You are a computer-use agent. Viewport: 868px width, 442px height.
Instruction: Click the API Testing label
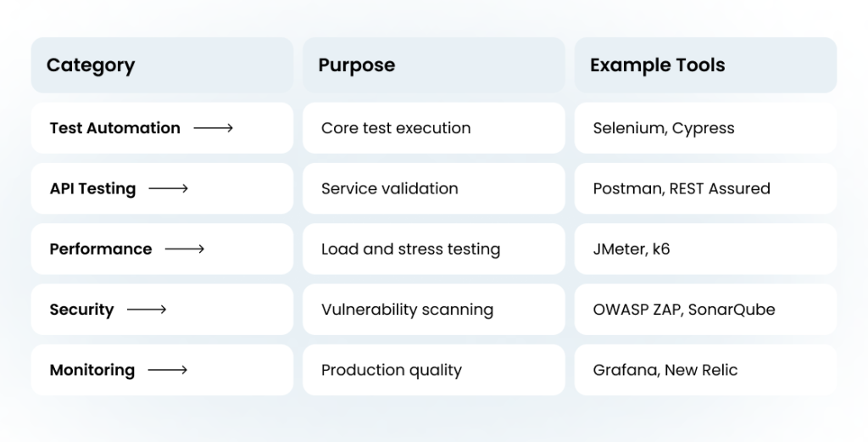click(92, 189)
